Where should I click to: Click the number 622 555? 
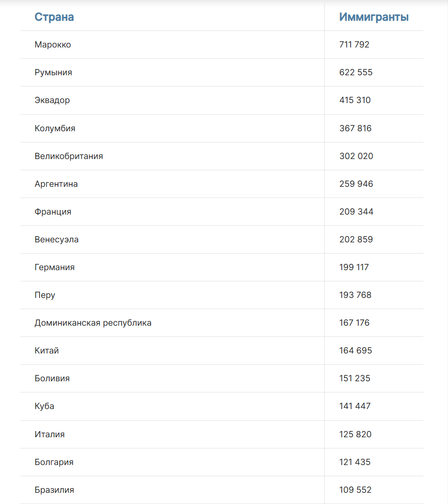tap(356, 72)
